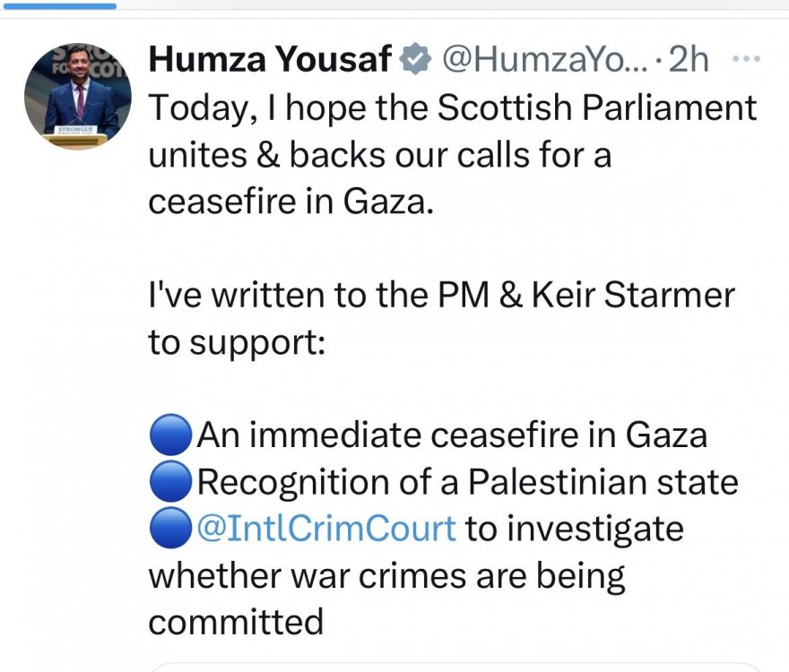Click the final word 'committed' in the tweet
Viewport: 789px width, 672px height.
point(236,622)
